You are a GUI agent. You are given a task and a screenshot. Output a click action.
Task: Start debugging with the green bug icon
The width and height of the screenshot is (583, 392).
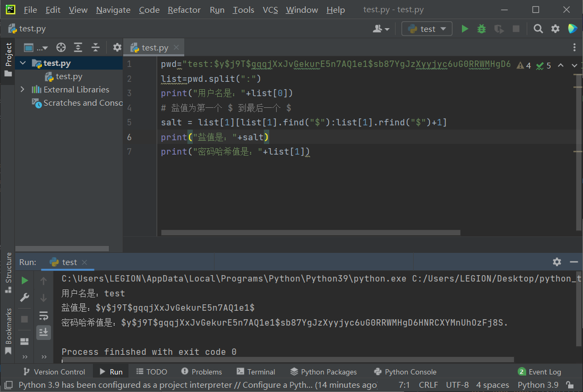[482, 29]
